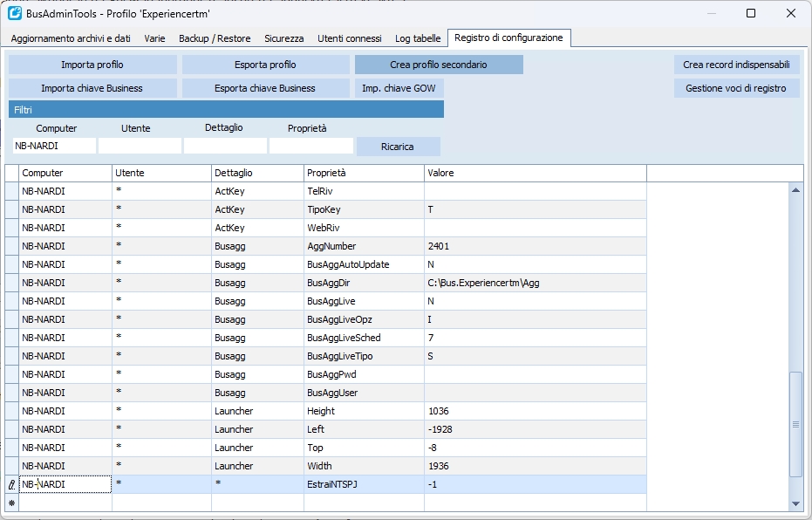This screenshot has width=812, height=520.
Task: Click the pencil edit indicator on EstraiNTSPJ row
Action: coord(11,484)
